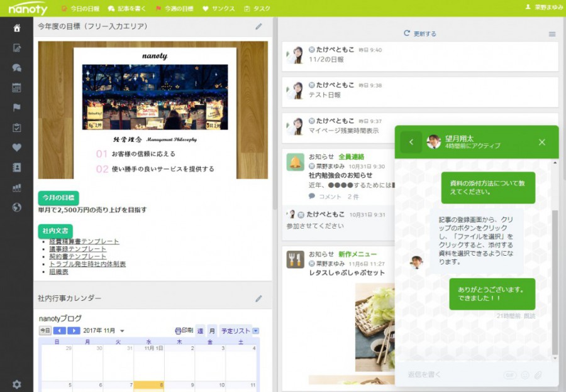Open 議事録テンプレート link

click(77, 249)
